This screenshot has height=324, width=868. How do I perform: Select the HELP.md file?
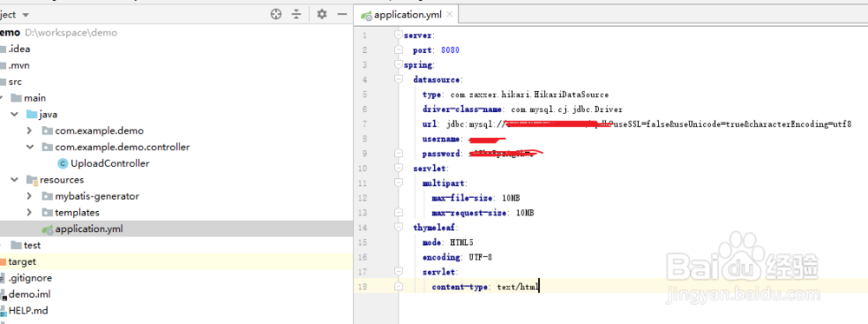click(x=29, y=311)
